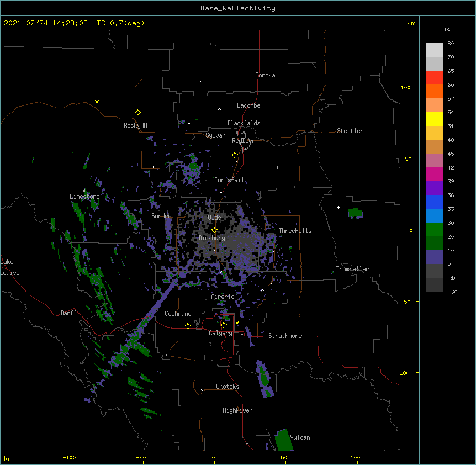This screenshot has width=476, height=465.
Task: Click the yellow diamond marker above RockyMH
Action: tap(138, 113)
